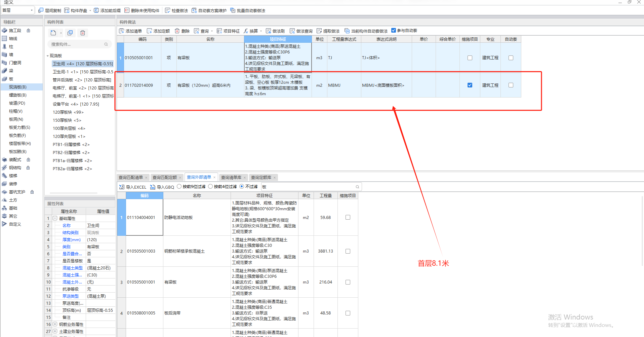Open 装修 navigation category
Image resolution: width=644 pixels, height=337 pixels.
(13, 184)
